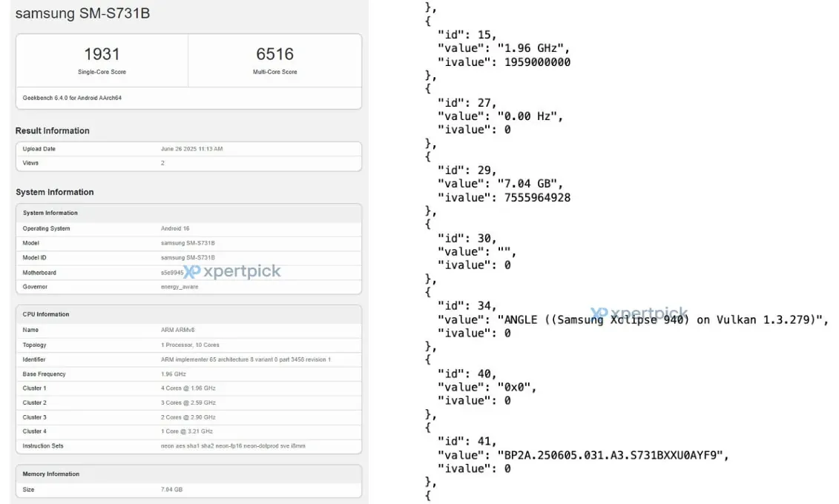Select "4 Cores @ 1.96 GHz" value
This screenshot has width=839, height=504.
(188, 388)
